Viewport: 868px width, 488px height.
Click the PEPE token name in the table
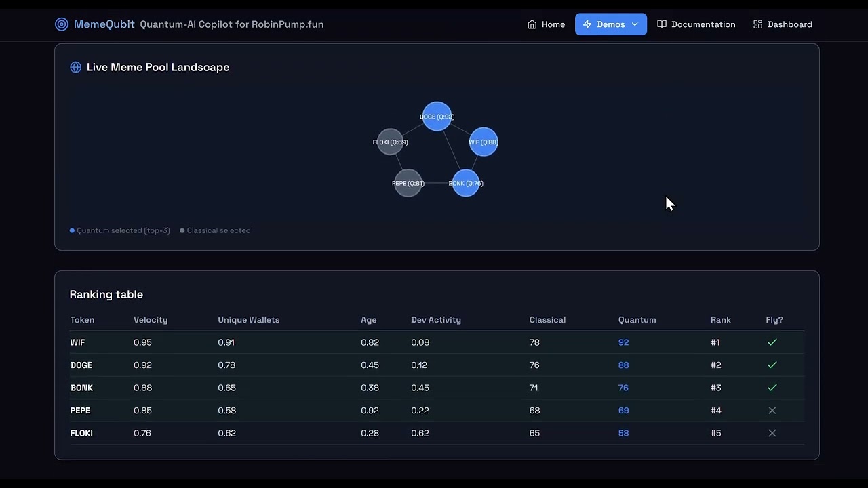tap(80, 410)
